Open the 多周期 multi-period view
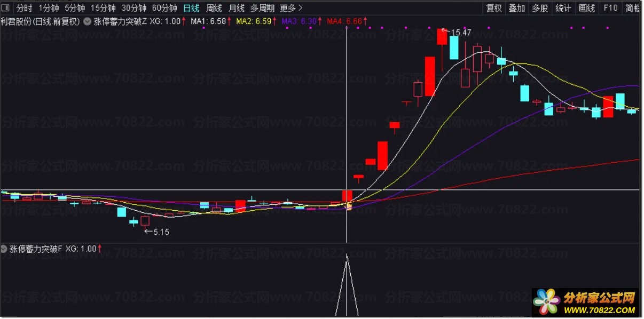Viewport: 644px width, 319px height. 262,8
